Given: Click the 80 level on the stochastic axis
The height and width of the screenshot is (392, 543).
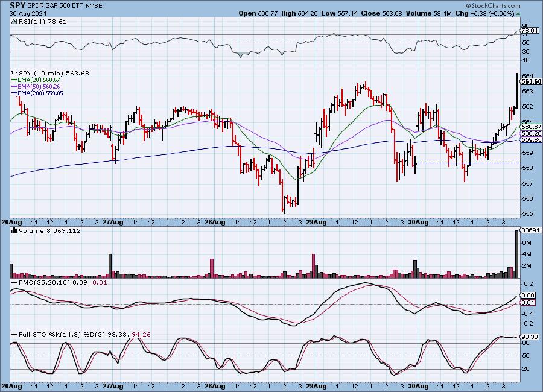Looking at the screenshot, I should click(x=526, y=343).
